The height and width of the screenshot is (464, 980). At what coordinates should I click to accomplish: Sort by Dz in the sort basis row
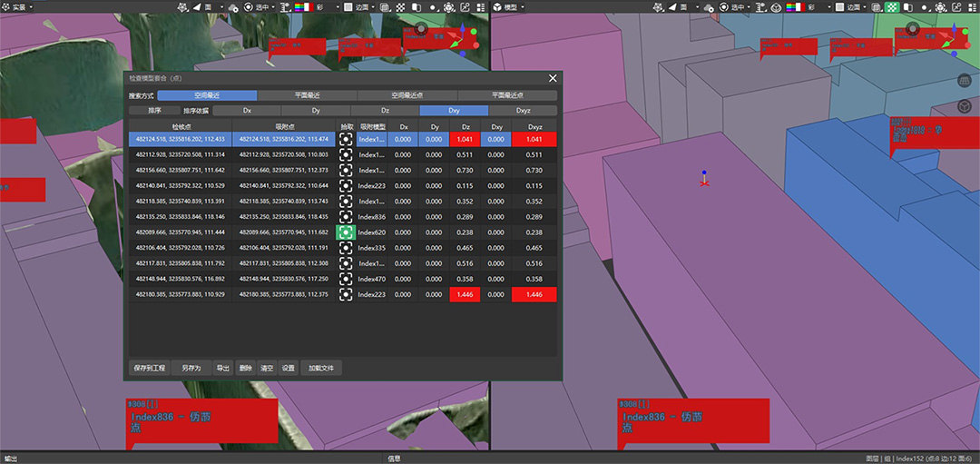coord(385,111)
